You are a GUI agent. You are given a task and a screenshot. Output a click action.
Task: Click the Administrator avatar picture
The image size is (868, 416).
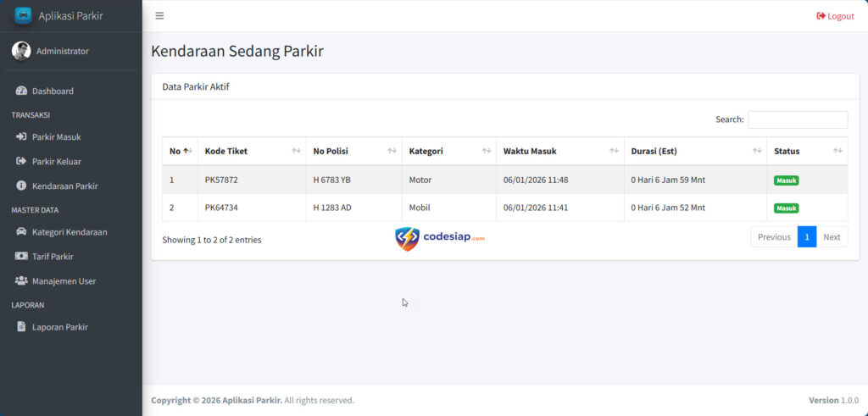(x=21, y=51)
